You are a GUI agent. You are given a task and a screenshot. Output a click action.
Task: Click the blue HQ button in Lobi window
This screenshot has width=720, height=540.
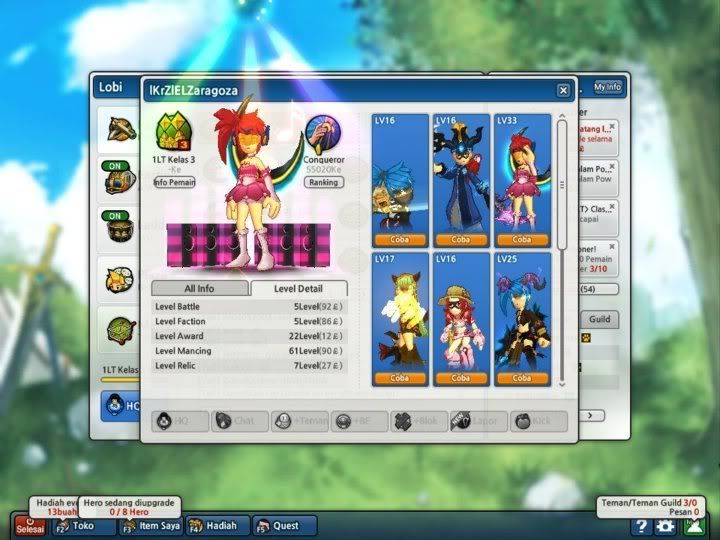(121, 406)
